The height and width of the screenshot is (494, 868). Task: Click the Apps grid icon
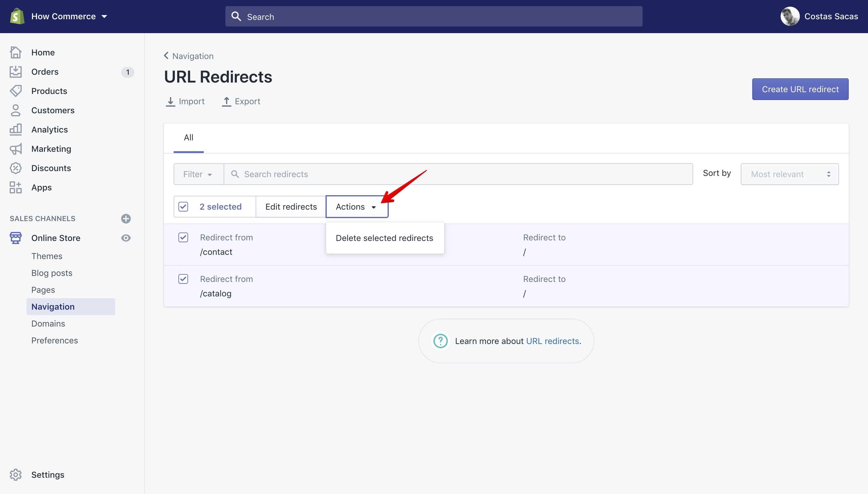(x=16, y=187)
